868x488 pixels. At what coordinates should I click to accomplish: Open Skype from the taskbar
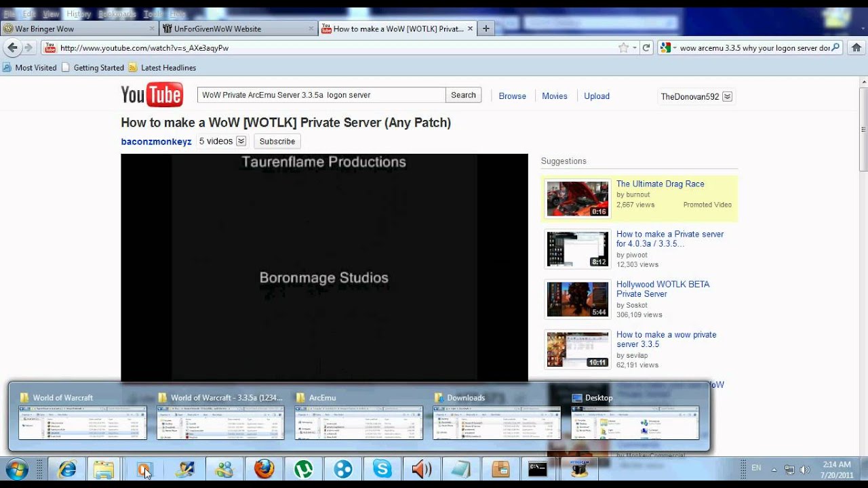point(382,469)
